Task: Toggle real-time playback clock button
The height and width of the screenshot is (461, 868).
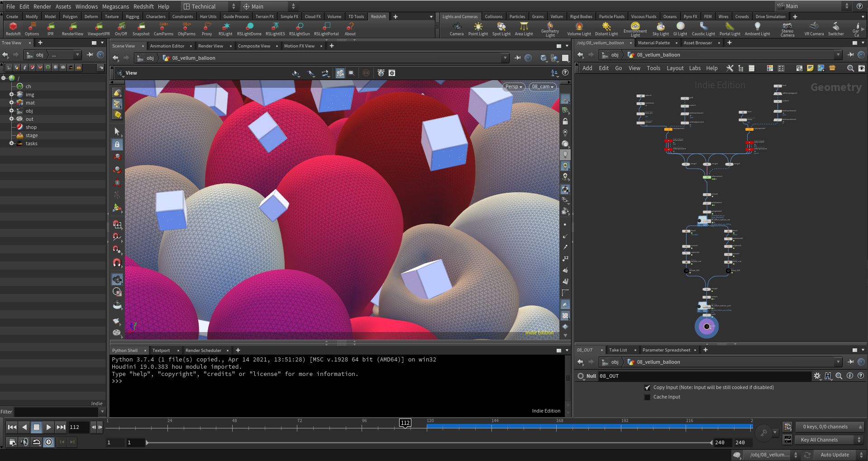Action: [x=49, y=442]
